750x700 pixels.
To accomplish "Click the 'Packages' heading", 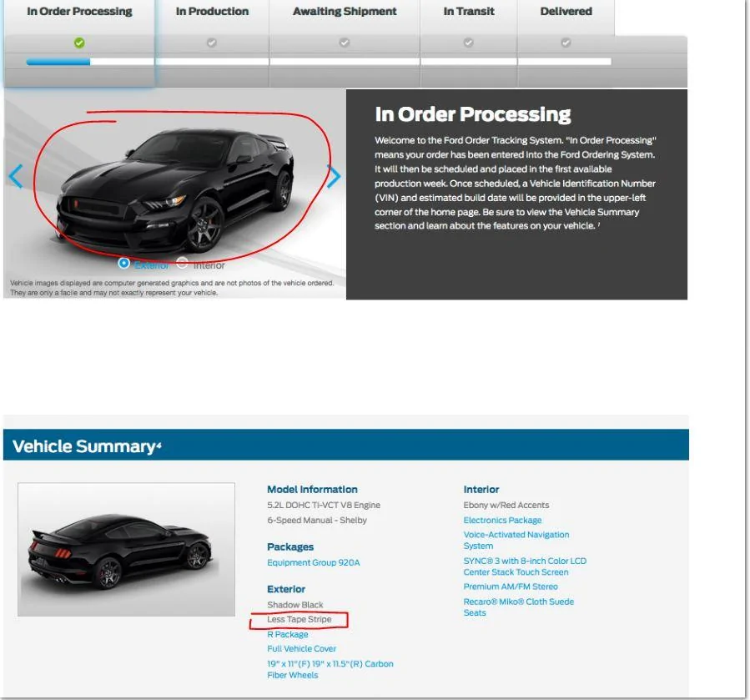I will pos(290,546).
